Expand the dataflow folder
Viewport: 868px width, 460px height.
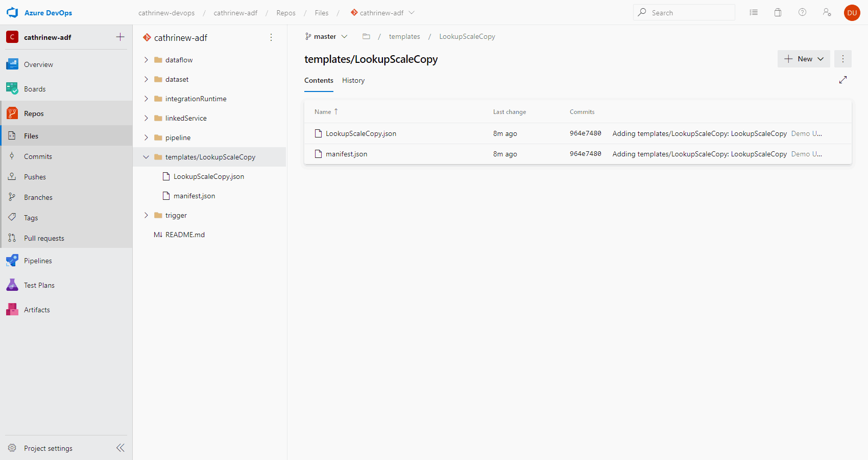146,60
